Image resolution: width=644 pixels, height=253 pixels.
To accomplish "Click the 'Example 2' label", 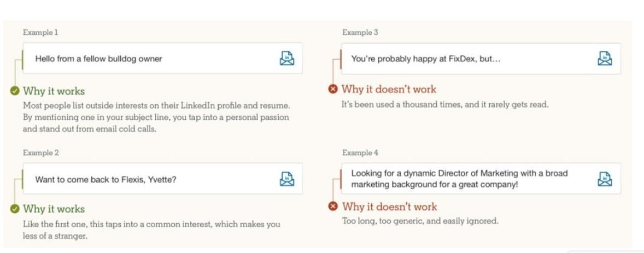I will [40, 153].
